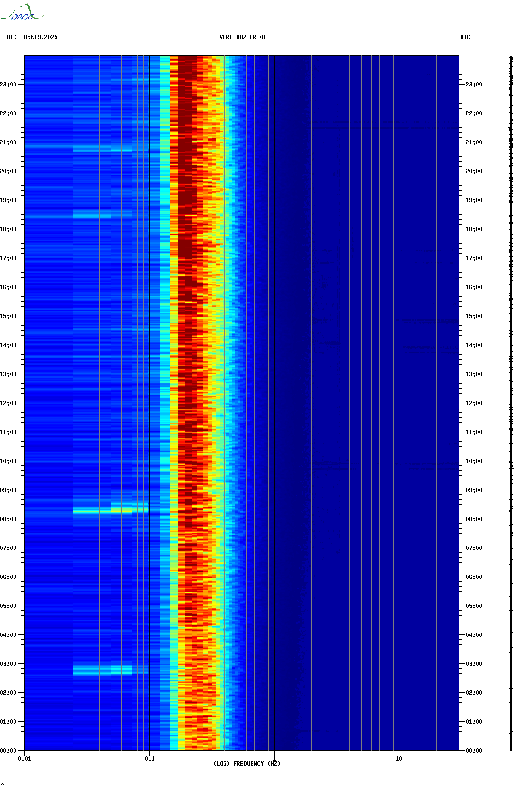Click the cyan signal burst near 02:45
The height and width of the screenshot is (789, 532).
click(103, 670)
